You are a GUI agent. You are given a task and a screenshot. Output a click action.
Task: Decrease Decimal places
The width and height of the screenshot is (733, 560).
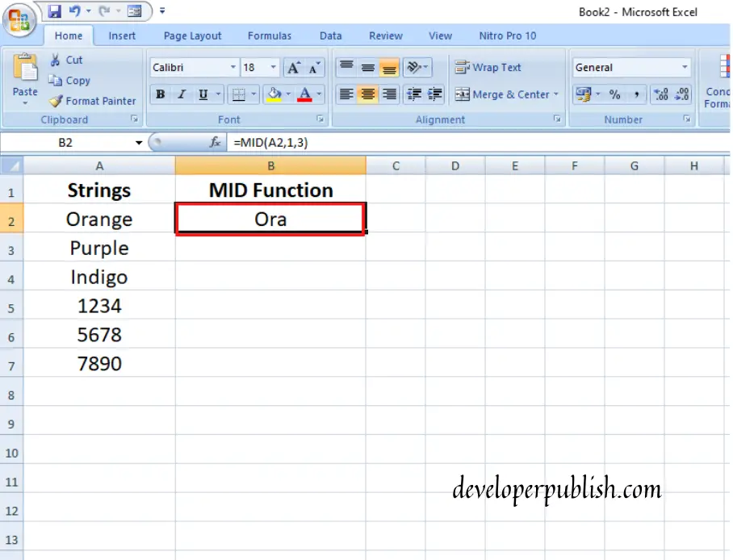tap(682, 94)
